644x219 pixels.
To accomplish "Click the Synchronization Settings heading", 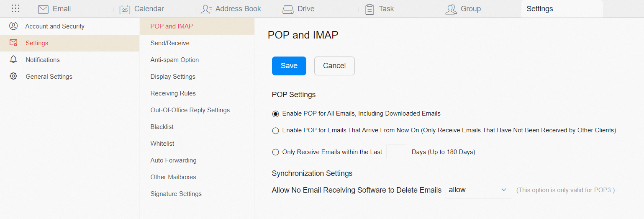I will coord(312,173).
